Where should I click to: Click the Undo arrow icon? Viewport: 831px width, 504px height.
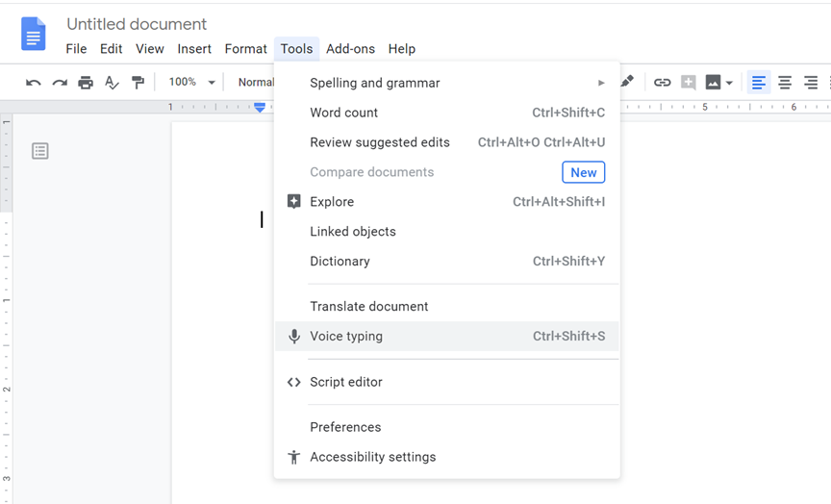(34, 83)
